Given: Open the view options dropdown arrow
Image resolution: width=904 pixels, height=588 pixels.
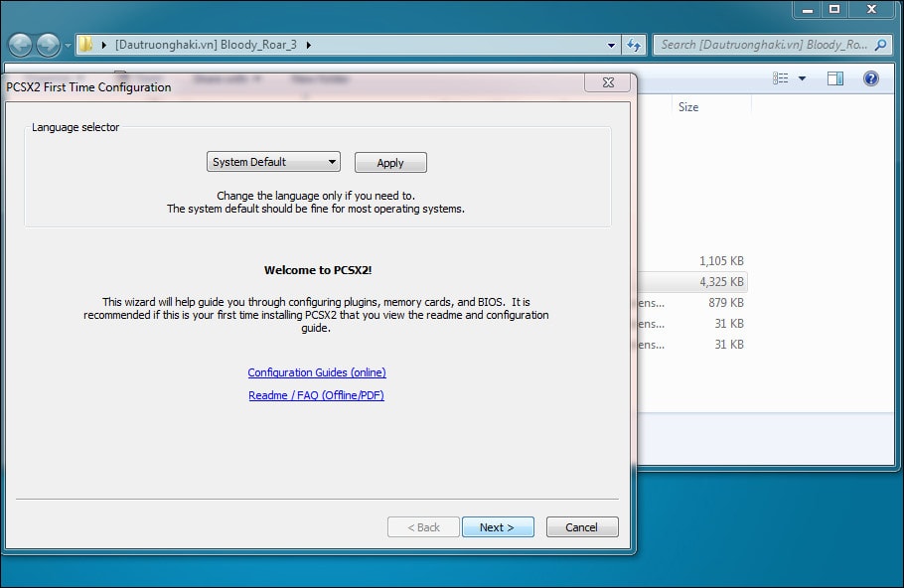Looking at the screenshot, I should point(802,78).
